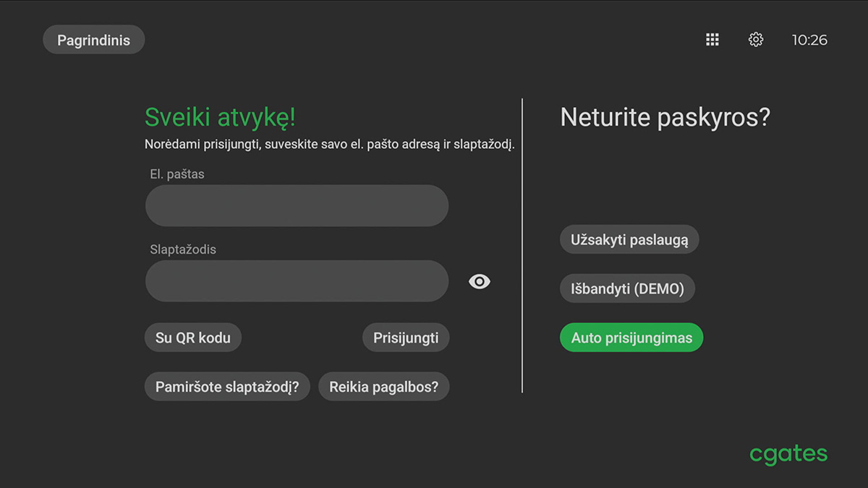This screenshot has width=868, height=488.
Task: Open Reikia pagalbos? help
Action: (384, 387)
